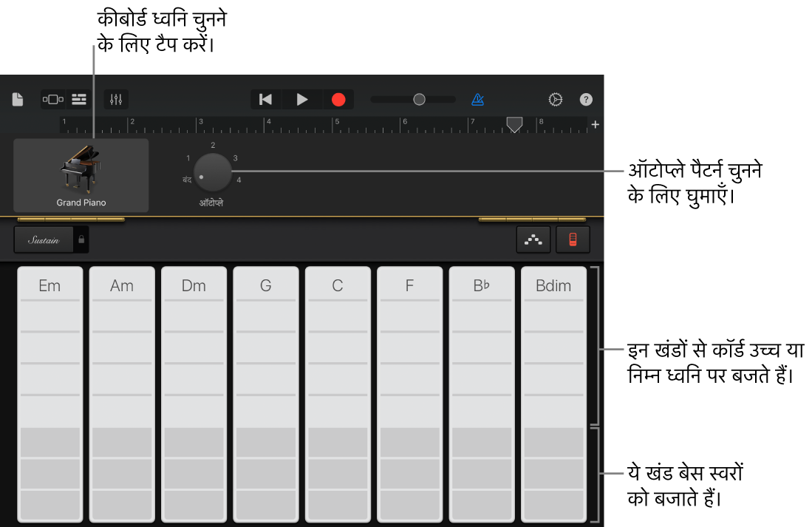Toggle the metronome icon
Screen dimensions: 812x527
(477, 99)
